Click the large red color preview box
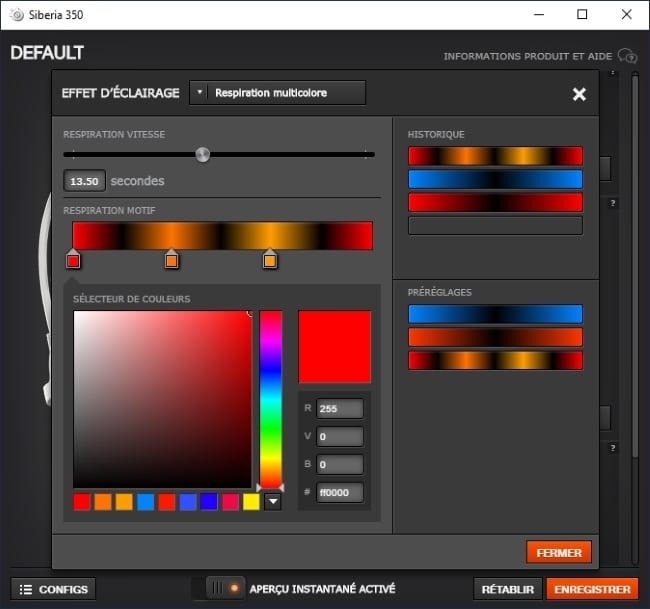650x609 pixels. [x=335, y=347]
